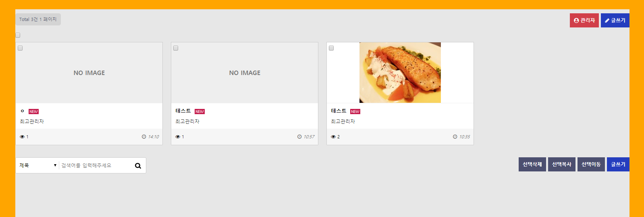Click the eye views icon on 10:35 card
Viewport: 644px width, 217px height.
click(x=333, y=137)
